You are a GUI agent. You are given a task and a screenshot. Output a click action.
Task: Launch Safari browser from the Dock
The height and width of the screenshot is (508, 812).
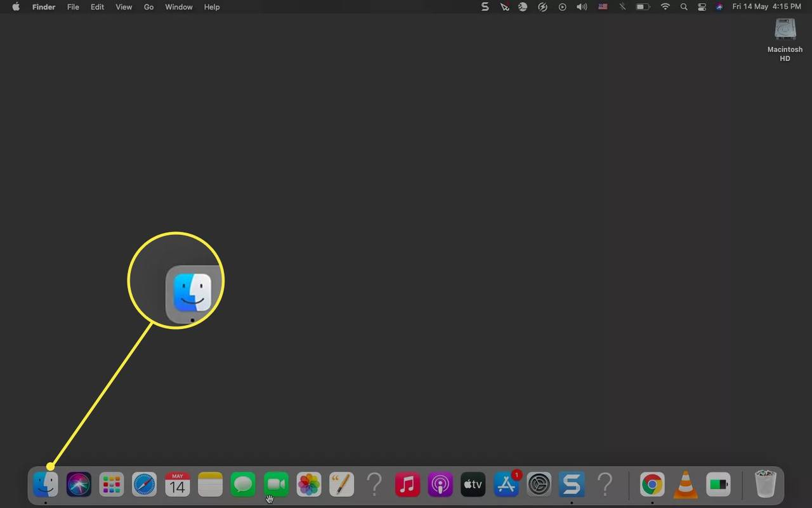[144, 485]
